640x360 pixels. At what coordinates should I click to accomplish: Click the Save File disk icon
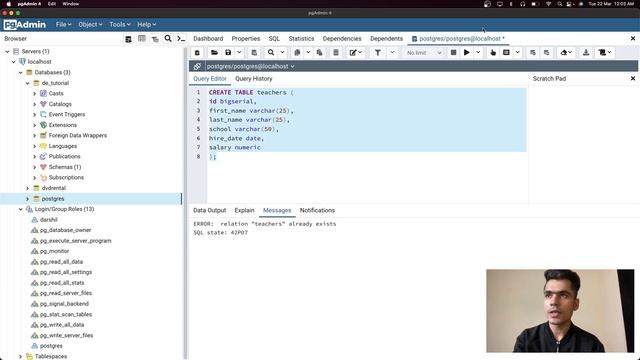228,53
